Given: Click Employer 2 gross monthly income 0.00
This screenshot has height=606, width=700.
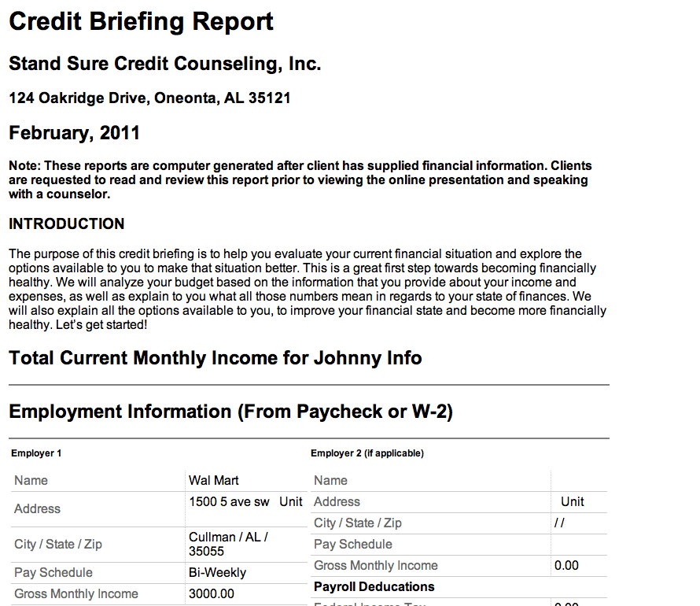Looking at the screenshot, I should 566,565.
